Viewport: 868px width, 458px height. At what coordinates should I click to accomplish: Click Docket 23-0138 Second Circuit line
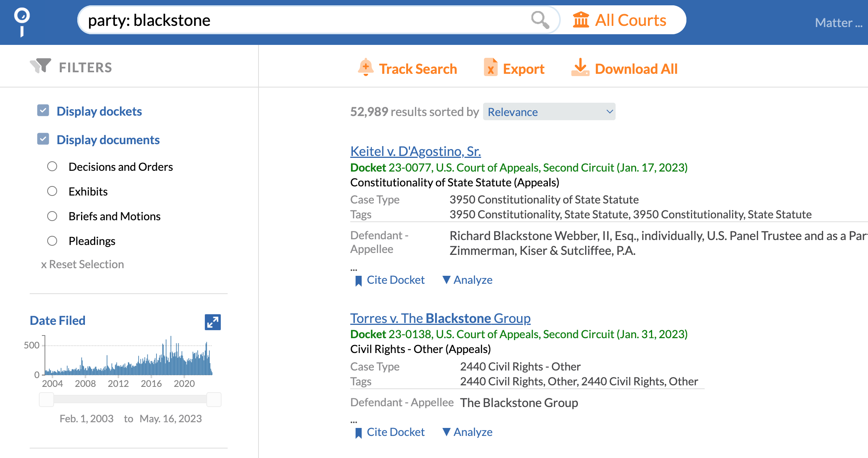[519, 334]
